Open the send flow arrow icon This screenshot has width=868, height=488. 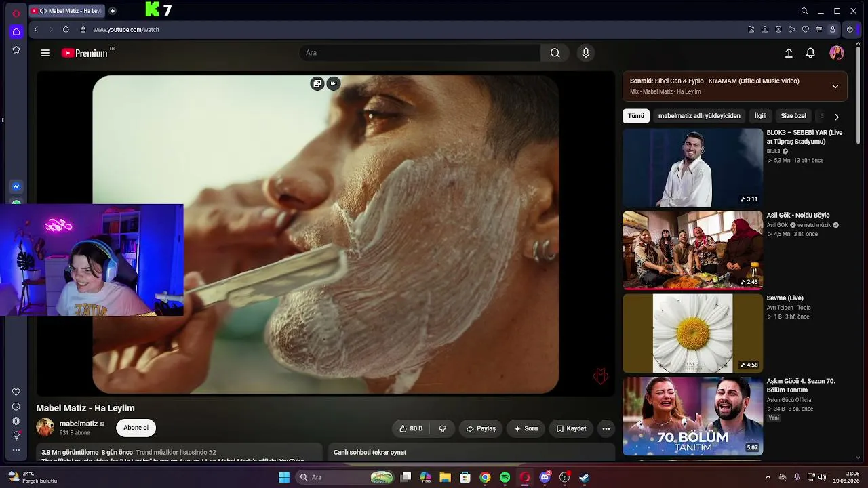pos(792,30)
